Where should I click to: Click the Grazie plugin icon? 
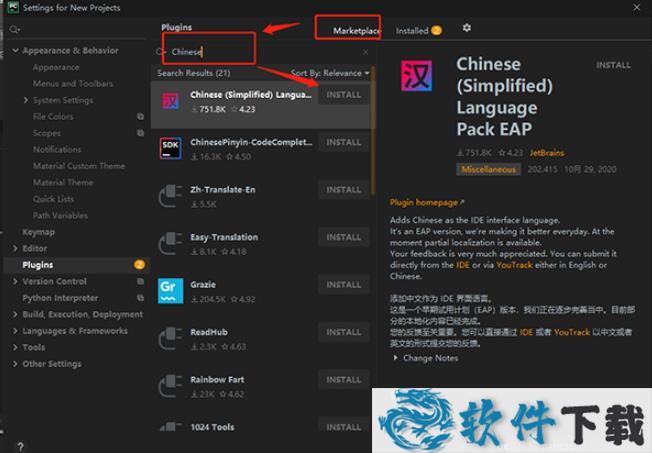(x=171, y=291)
